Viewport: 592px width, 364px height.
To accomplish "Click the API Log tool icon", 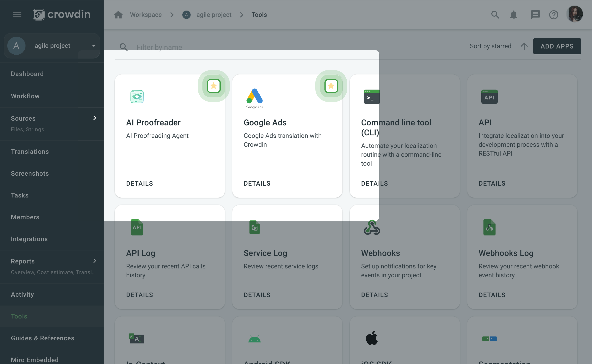I will click(x=137, y=227).
